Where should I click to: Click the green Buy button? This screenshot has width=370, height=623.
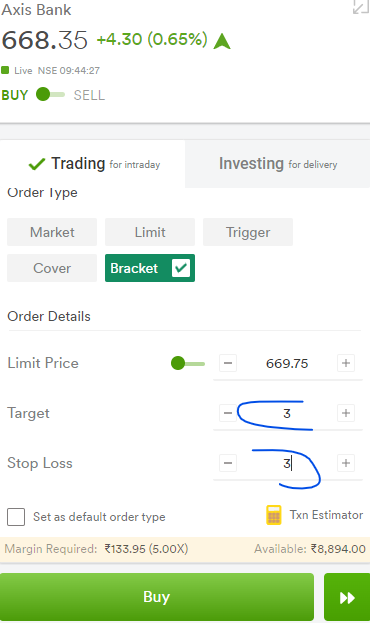(157, 597)
